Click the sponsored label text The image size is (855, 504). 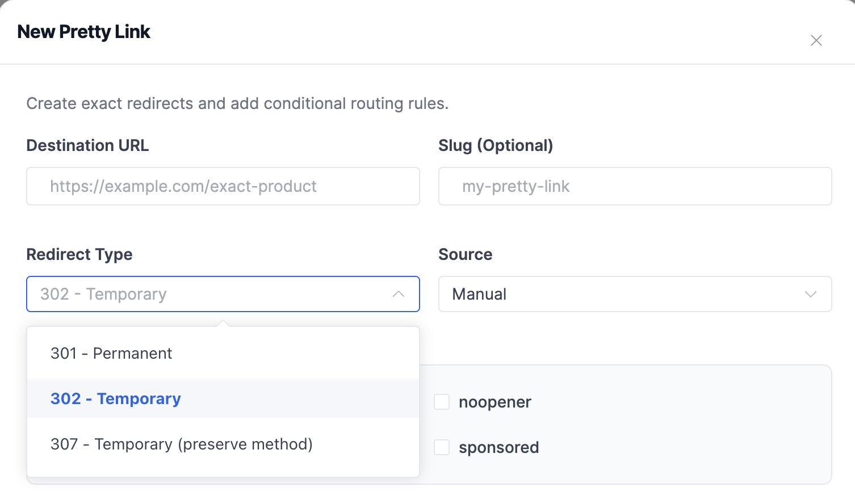click(498, 447)
